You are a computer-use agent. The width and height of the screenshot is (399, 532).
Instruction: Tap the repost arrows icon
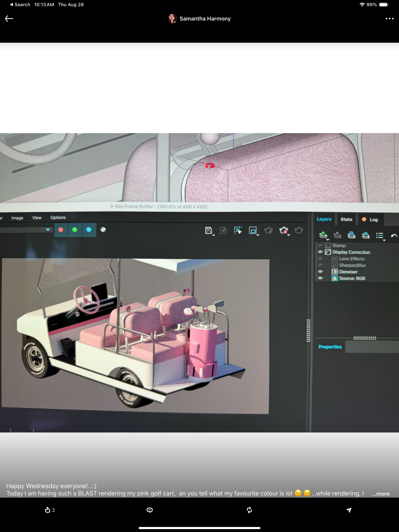pos(249,510)
